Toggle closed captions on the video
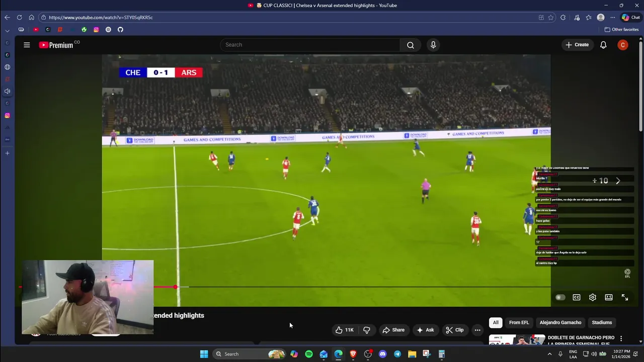This screenshot has width=644, height=362. [577, 297]
